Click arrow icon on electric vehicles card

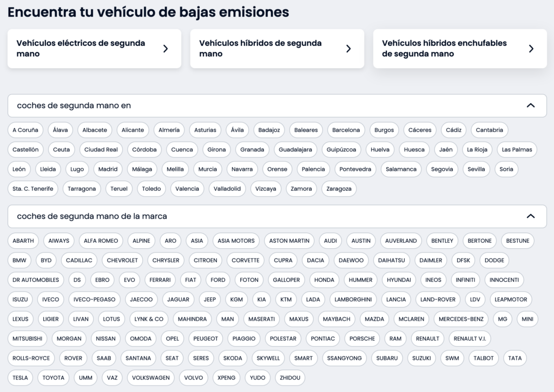click(x=166, y=49)
